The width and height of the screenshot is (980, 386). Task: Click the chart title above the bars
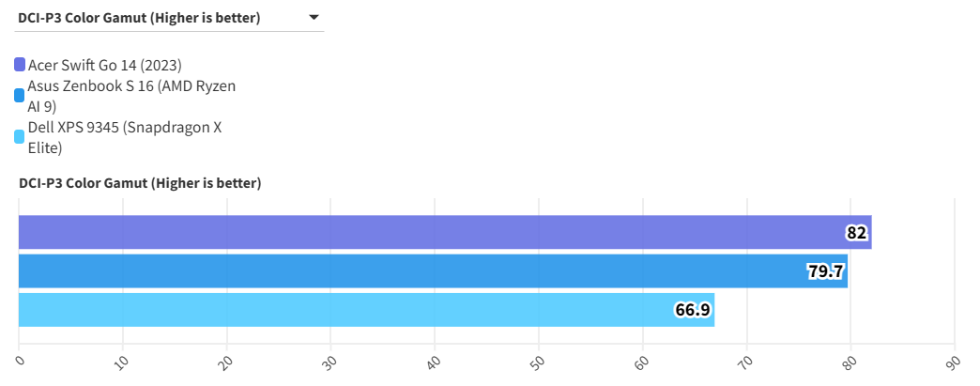pos(140,183)
